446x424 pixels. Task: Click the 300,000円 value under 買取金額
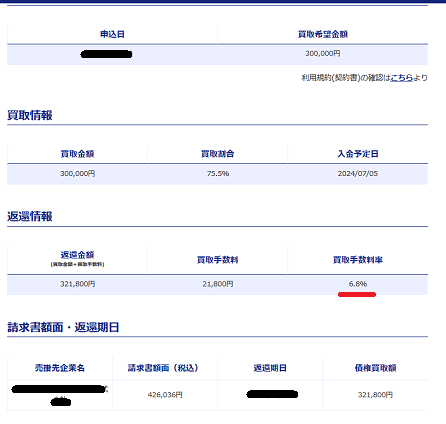[x=77, y=173]
